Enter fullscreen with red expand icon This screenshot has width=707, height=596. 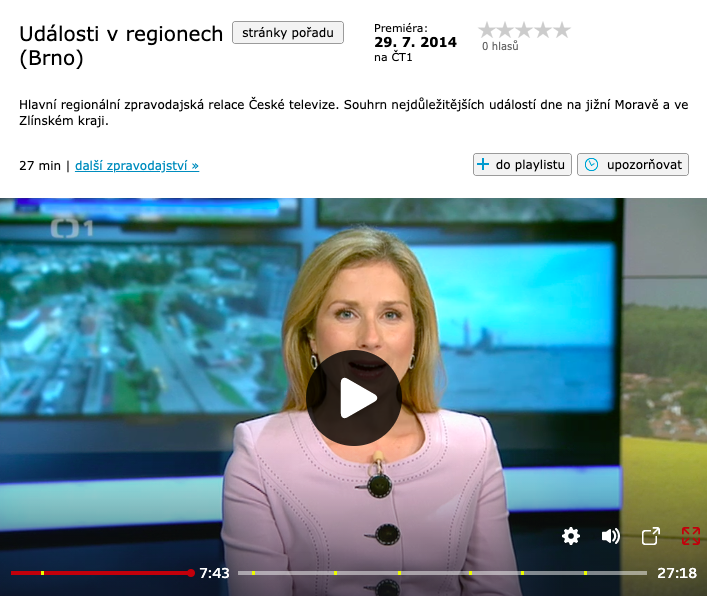pos(691,536)
